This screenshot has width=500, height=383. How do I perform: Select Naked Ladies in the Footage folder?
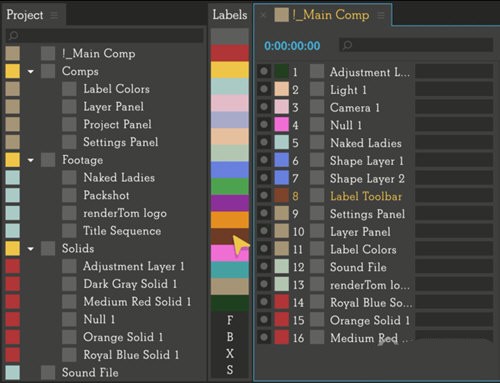pos(119,177)
